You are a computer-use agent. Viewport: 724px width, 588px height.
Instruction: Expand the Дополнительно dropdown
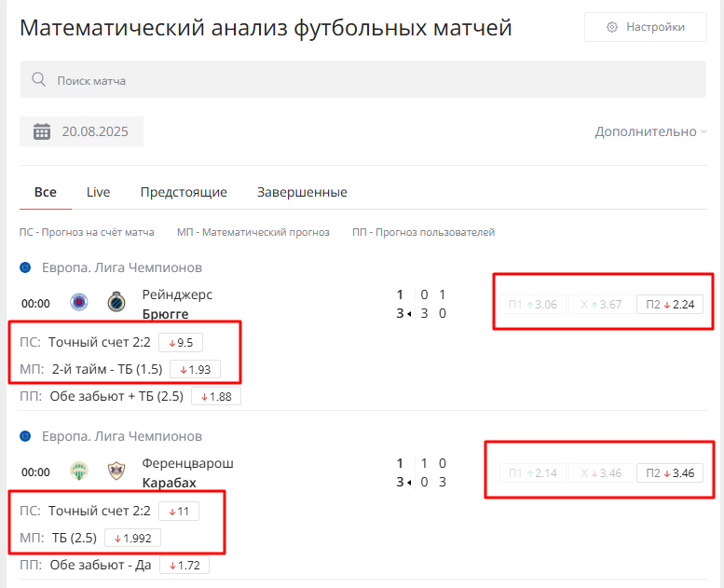[x=651, y=131]
